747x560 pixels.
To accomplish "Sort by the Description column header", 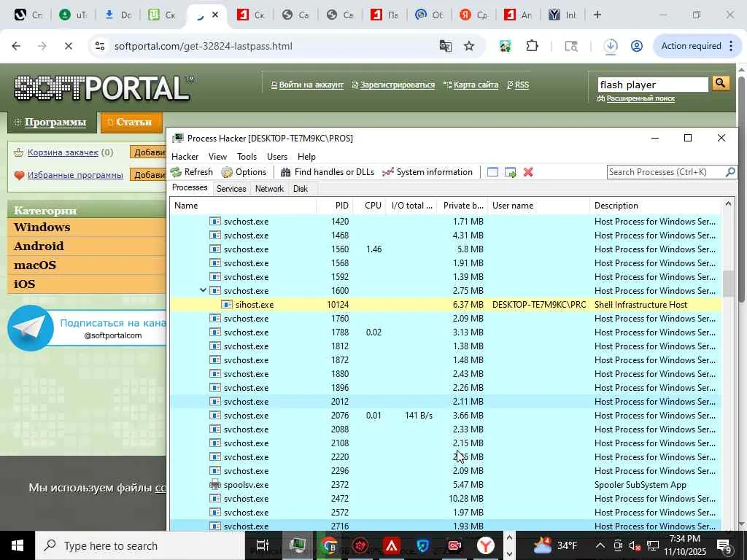I will click(656, 206).
